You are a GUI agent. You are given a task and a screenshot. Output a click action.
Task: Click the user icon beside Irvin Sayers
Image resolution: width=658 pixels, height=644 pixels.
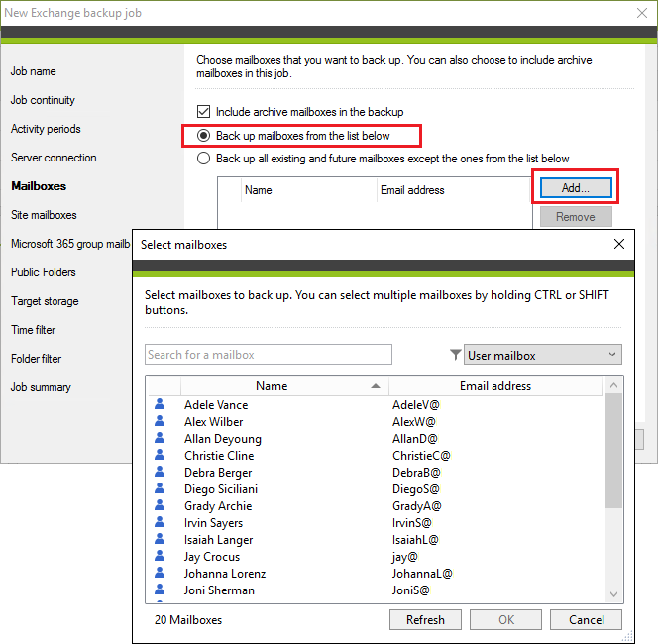(x=160, y=522)
